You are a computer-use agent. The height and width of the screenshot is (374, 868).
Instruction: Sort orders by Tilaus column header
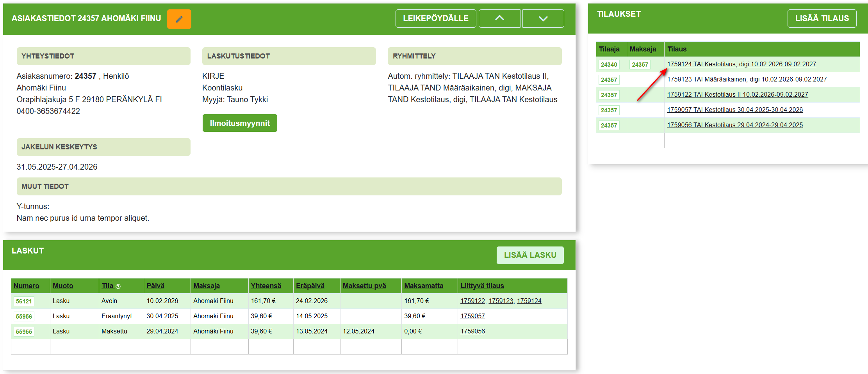coord(677,49)
